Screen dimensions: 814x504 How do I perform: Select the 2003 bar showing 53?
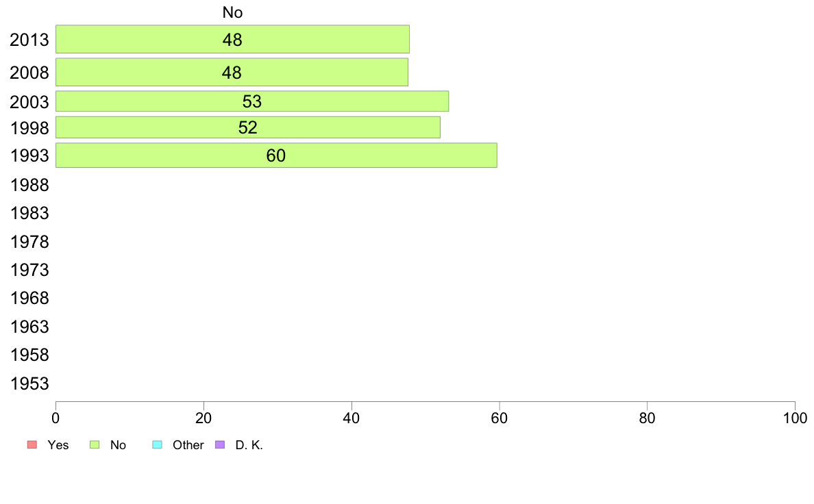click(252, 101)
